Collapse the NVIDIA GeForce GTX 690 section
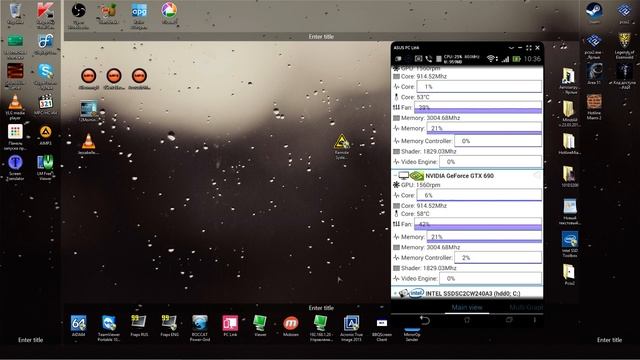 [395, 176]
